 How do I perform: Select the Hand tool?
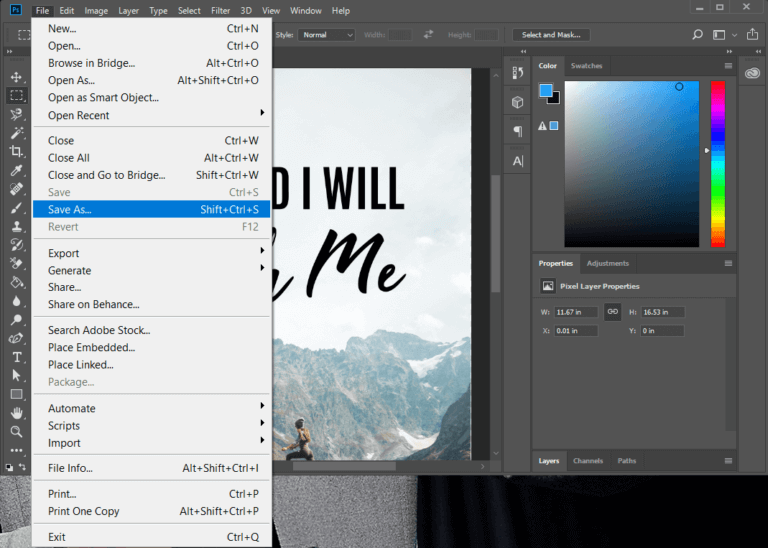coord(16,413)
